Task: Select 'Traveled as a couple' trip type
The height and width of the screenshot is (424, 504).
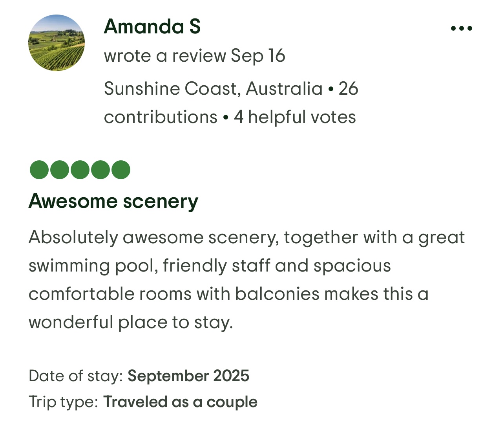Action: [180, 402]
